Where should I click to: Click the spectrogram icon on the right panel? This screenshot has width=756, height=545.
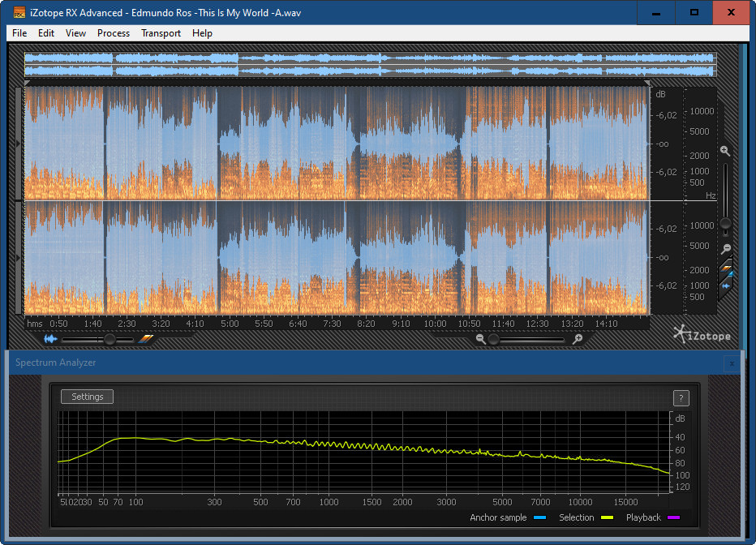click(x=726, y=269)
